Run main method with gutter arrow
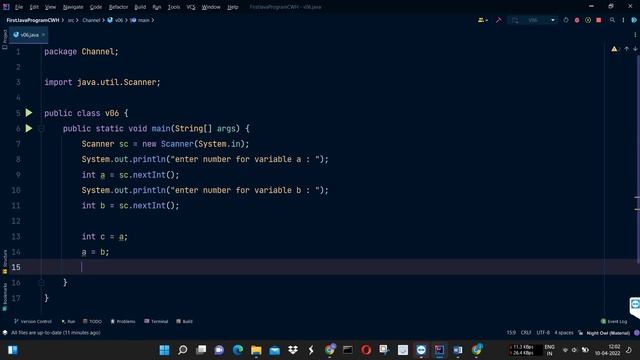Screen dimensions: 640x360 (29, 128)
